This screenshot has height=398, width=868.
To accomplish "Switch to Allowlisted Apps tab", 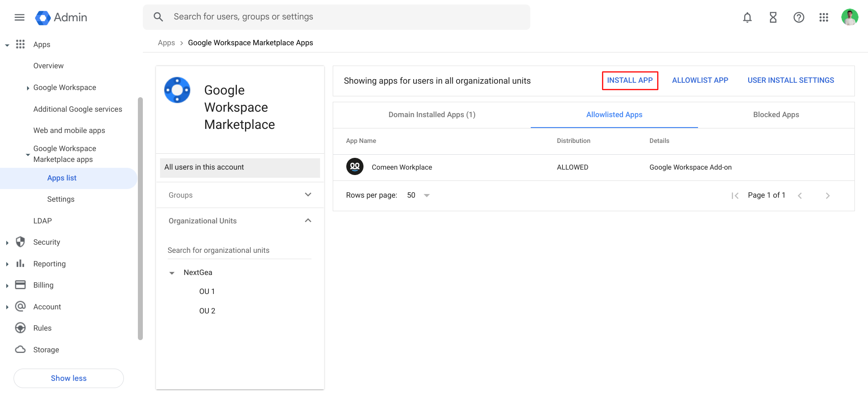I will (x=614, y=114).
